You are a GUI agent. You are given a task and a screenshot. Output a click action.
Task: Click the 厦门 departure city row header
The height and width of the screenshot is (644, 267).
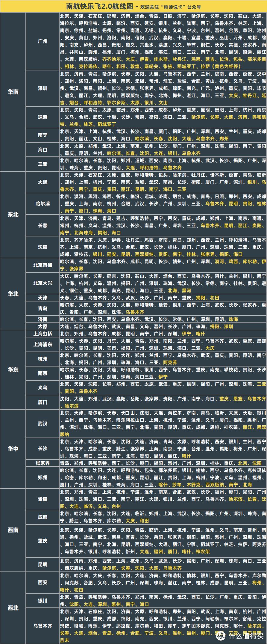(x=43, y=402)
